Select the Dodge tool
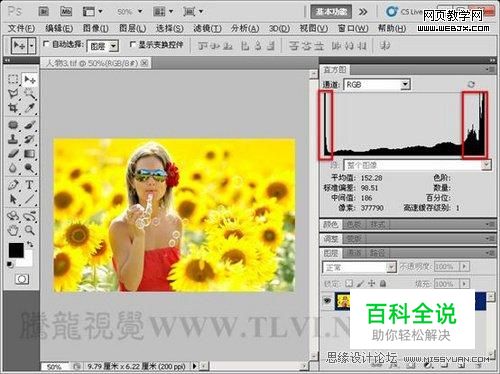500x374 pixels. coord(30,168)
